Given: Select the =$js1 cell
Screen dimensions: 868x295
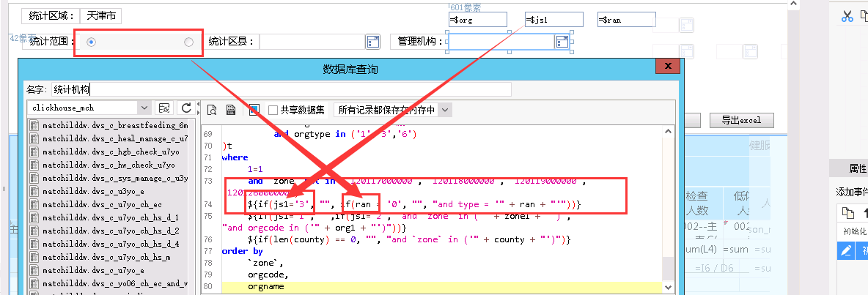Looking at the screenshot, I should [553, 20].
